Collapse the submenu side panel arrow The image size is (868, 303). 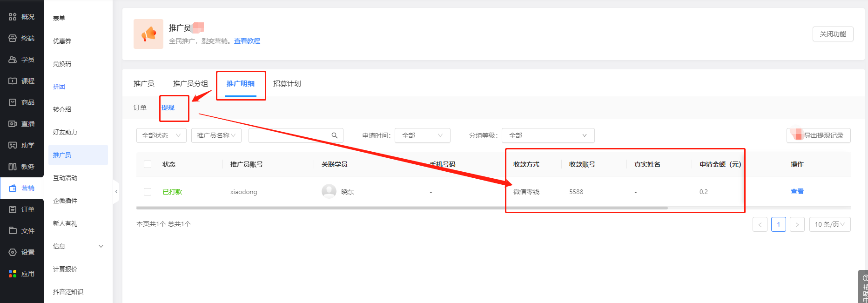click(116, 191)
